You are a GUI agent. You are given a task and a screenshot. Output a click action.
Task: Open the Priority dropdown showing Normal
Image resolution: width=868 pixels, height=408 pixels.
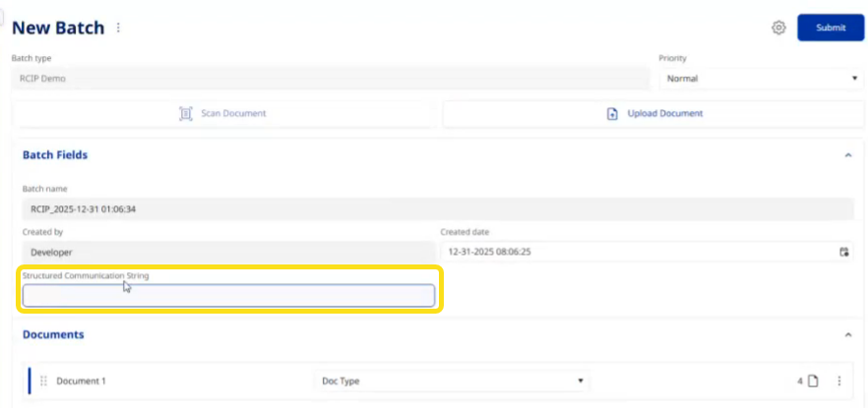(761, 78)
